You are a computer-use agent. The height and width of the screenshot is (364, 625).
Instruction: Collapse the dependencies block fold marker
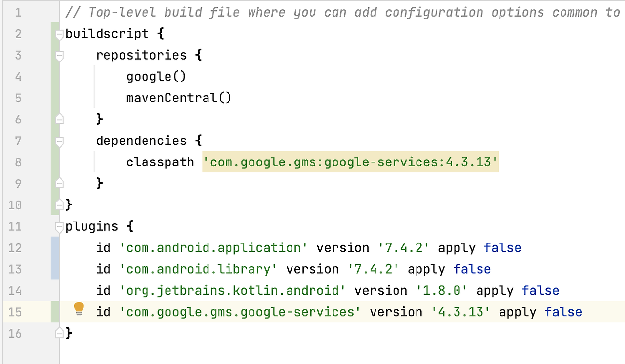pyautogui.click(x=60, y=142)
